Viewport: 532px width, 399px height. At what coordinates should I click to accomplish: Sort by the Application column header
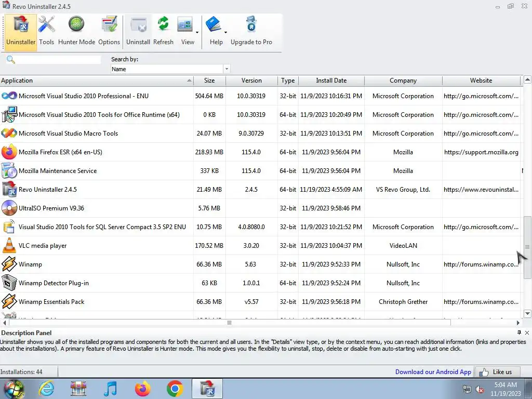point(97,81)
